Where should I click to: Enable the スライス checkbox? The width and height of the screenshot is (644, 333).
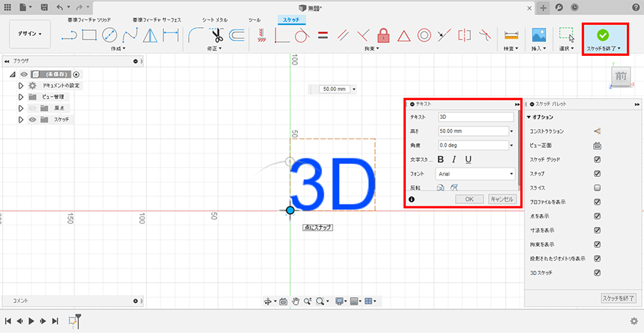click(597, 188)
